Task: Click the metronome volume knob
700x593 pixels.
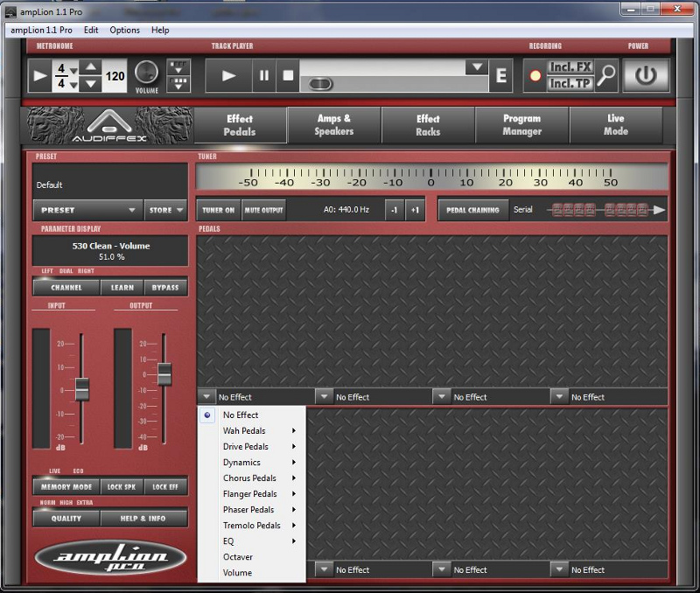Action: [146, 73]
